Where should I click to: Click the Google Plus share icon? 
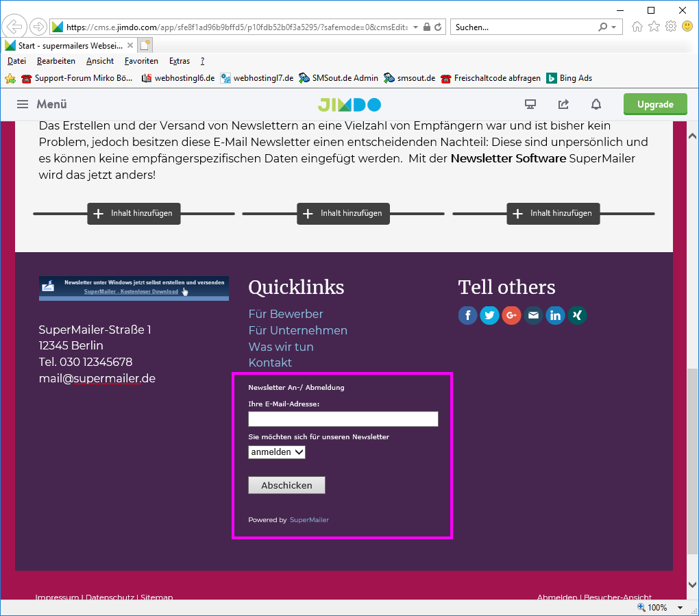pyautogui.click(x=511, y=315)
